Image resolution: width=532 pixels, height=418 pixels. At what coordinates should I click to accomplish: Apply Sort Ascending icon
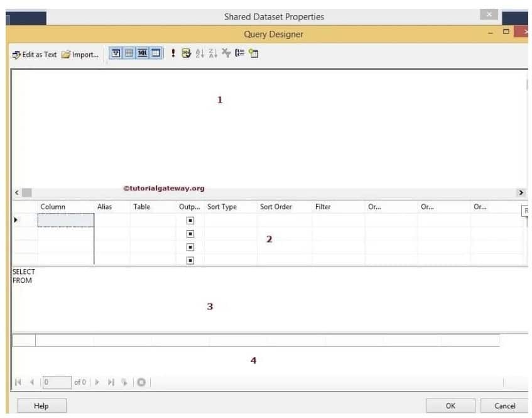click(200, 54)
